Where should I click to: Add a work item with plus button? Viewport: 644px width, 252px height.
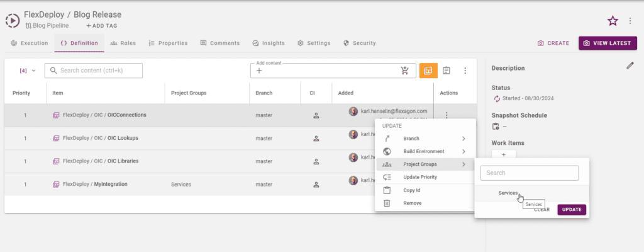pyautogui.click(x=504, y=155)
